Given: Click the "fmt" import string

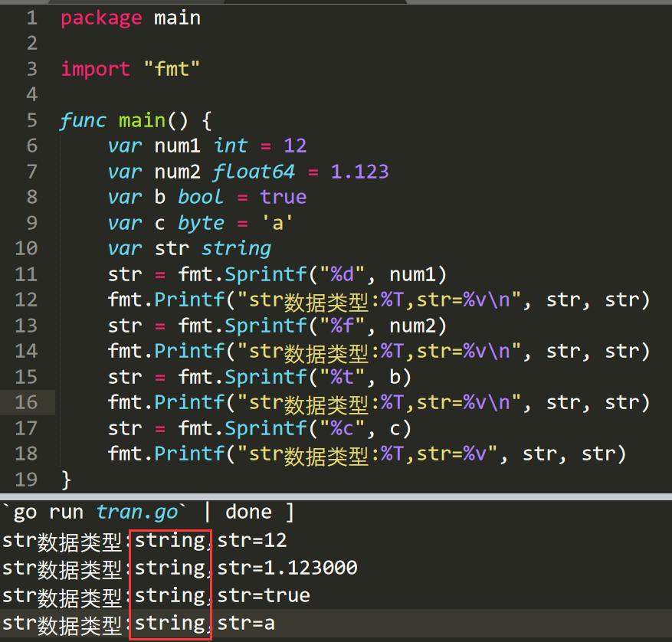Looking at the screenshot, I should click(x=172, y=69).
